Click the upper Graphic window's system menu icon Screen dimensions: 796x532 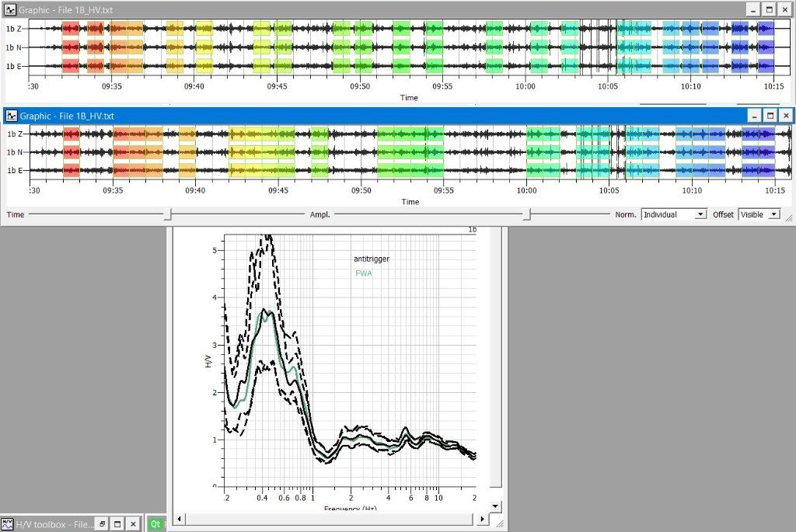pyautogui.click(x=10, y=10)
